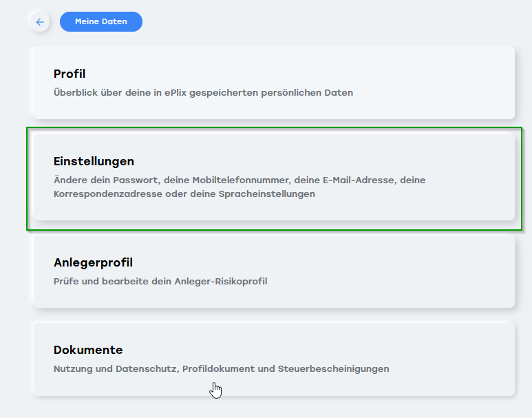Click the Einstellungen heading text
The height and width of the screenshot is (418, 532).
(x=94, y=161)
